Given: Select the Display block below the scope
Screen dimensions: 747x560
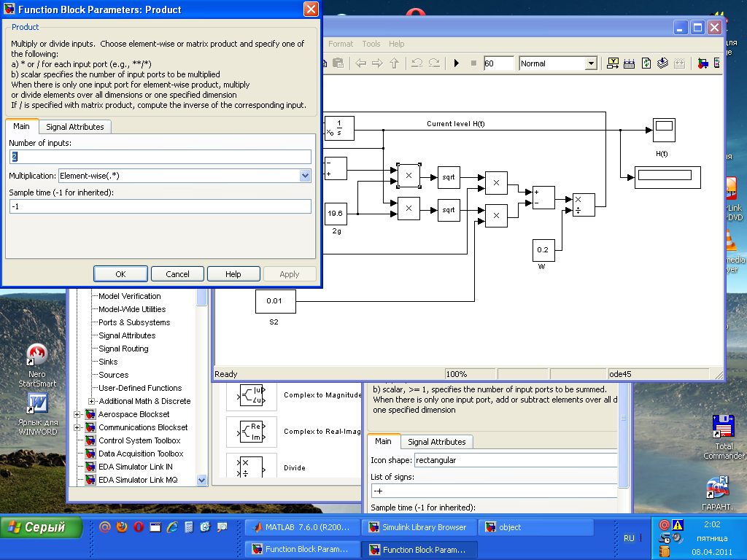Looking at the screenshot, I should click(x=668, y=177).
